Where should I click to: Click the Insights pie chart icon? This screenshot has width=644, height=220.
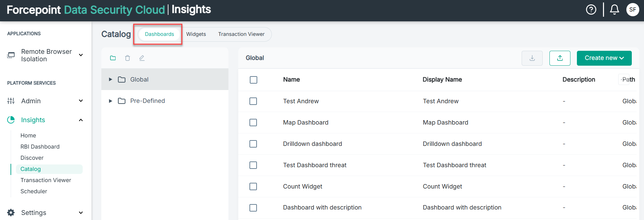(11, 120)
